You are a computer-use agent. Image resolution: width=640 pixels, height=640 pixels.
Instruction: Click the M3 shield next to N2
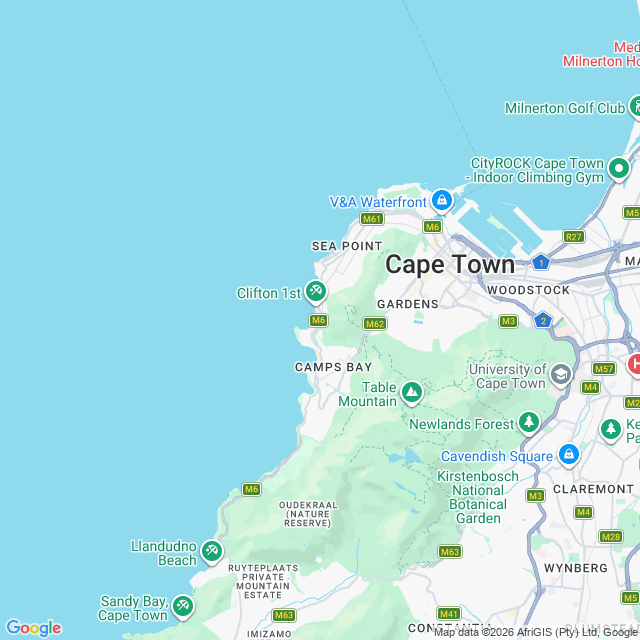[x=508, y=321]
